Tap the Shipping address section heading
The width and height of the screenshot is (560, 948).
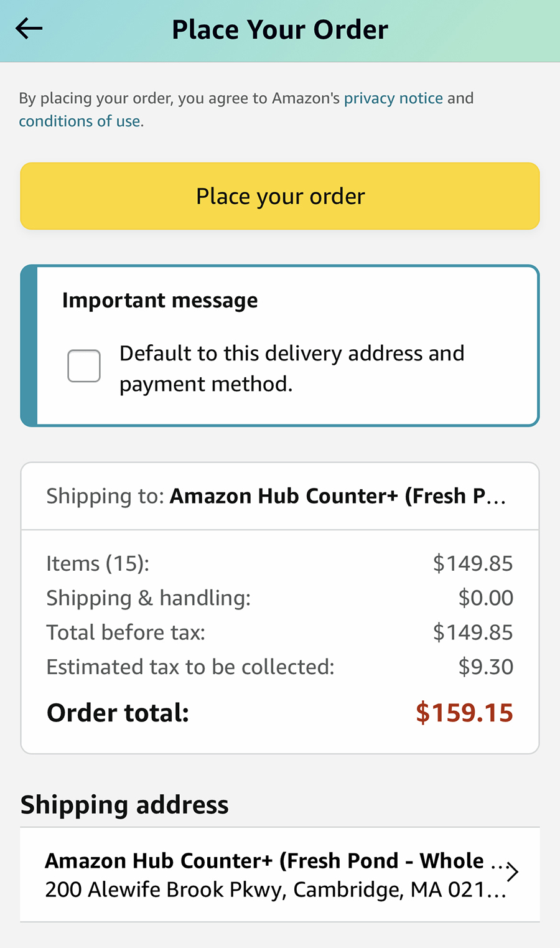(x=124, y=805)
